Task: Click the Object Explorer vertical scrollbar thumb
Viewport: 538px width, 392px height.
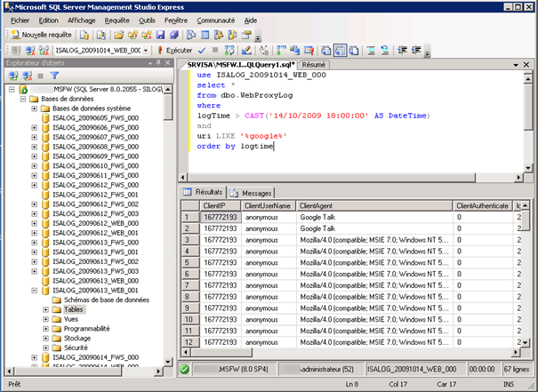Action: [x=168, y=107]
